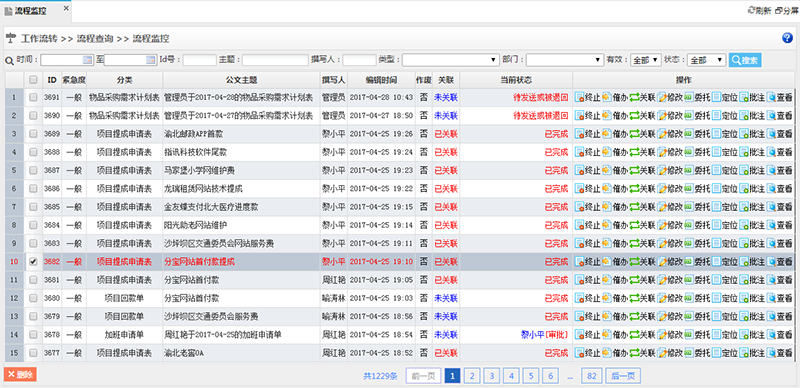
Task: Click 修改 for row 3680 项目回款单
Action: (670, 298)
